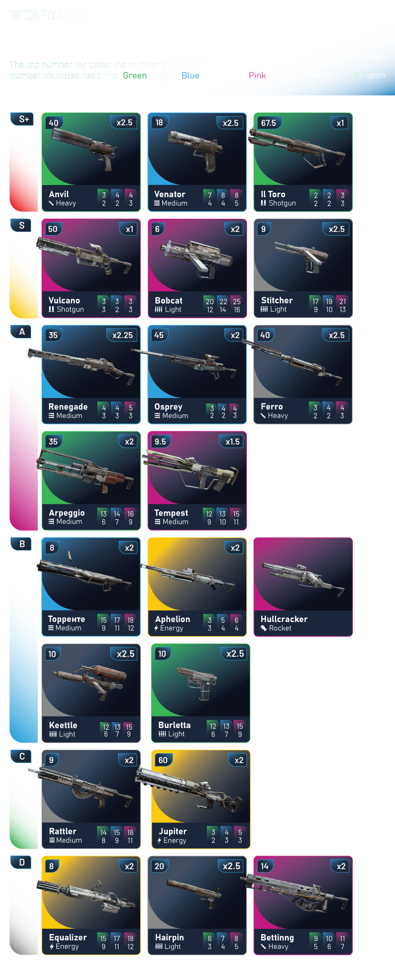Click the Pink legend word
This screenshot has width=395, height=980.
tap(258, 75)
